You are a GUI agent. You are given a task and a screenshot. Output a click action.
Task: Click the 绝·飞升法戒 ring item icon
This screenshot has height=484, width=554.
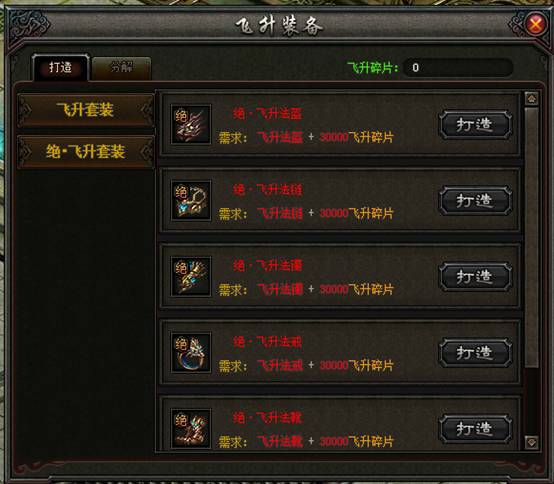click(x=191, y=353)
